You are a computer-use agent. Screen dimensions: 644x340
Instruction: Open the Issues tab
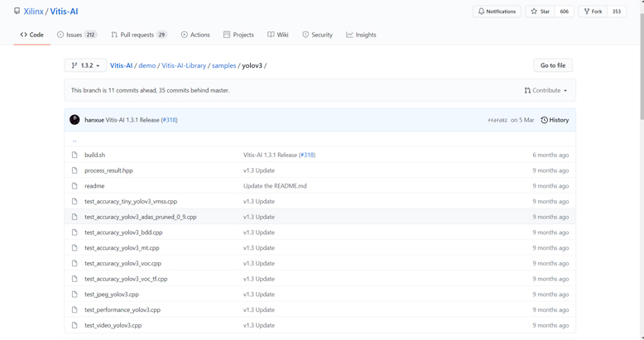tap(76, 35)
